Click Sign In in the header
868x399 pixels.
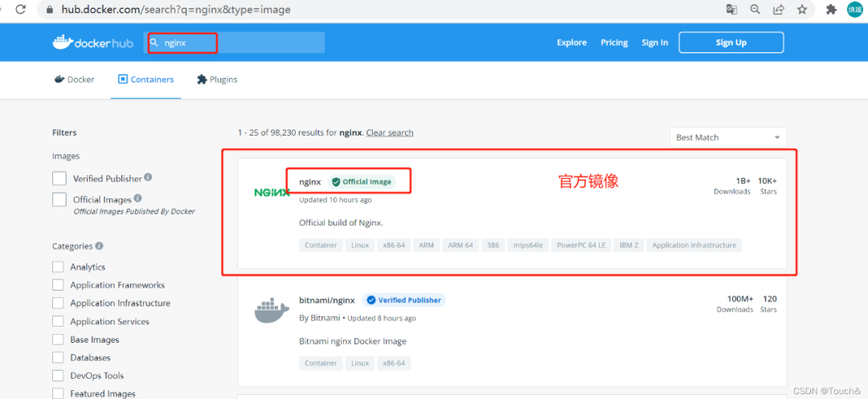[x=655, y=43]
